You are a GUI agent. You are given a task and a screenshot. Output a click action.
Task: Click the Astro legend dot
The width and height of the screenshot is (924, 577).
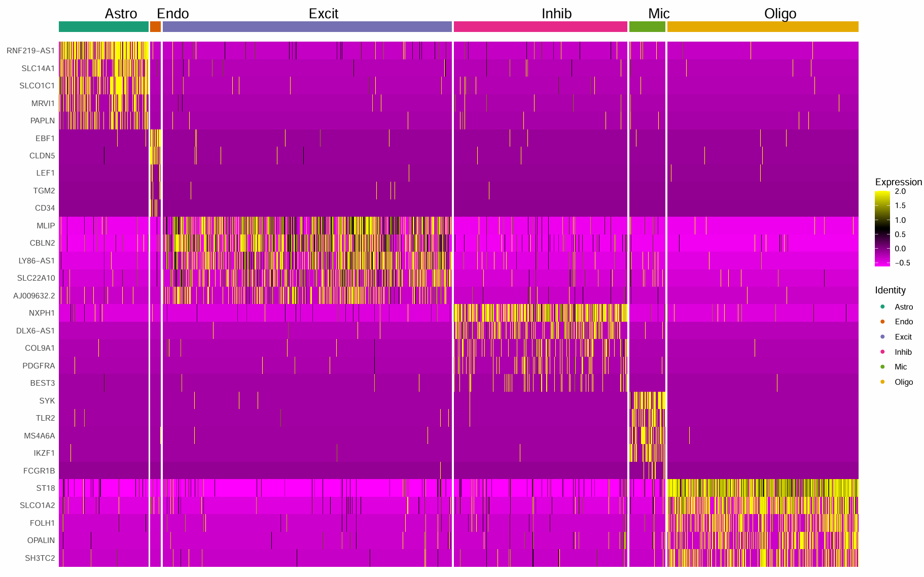click(x=882, y=307)
